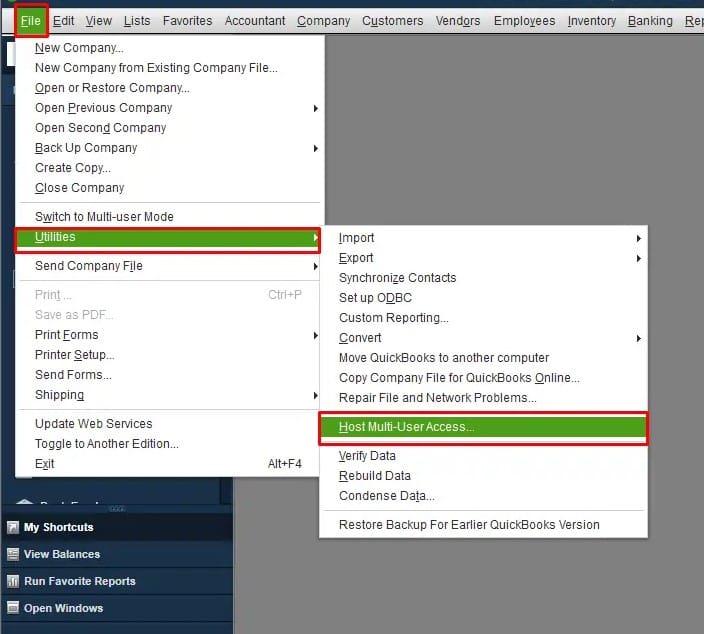The image size is (704, 634).
Task: Open the Inventory menu
Action: click(591, 21)
